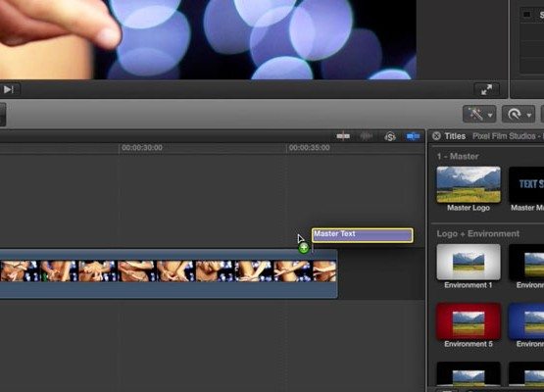This screenshot has height=392, width=544.
Task: Select the Master Logo title thumbnail
Action: click(469, 184)
